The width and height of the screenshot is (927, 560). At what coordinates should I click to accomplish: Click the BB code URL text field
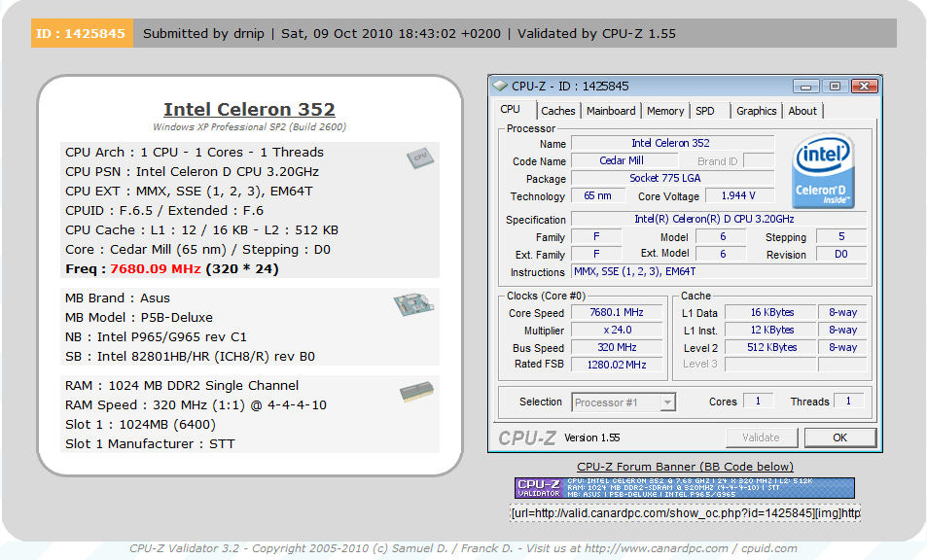[x=685, y=512]
